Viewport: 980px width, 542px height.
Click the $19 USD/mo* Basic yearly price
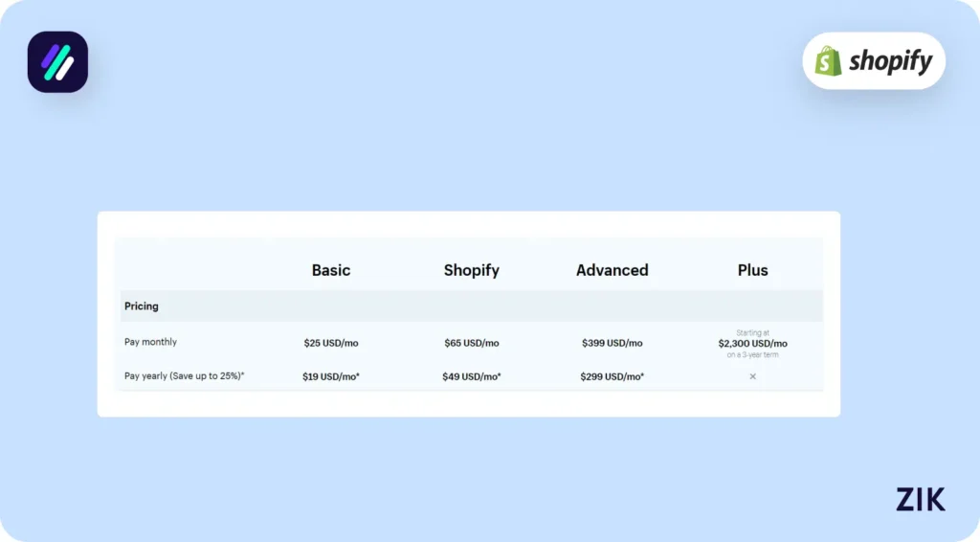pos(330,376)
